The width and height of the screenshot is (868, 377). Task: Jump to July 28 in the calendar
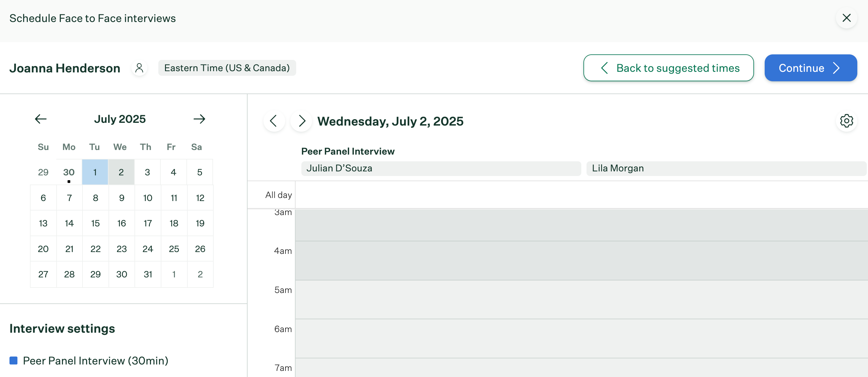coord(69,275)
